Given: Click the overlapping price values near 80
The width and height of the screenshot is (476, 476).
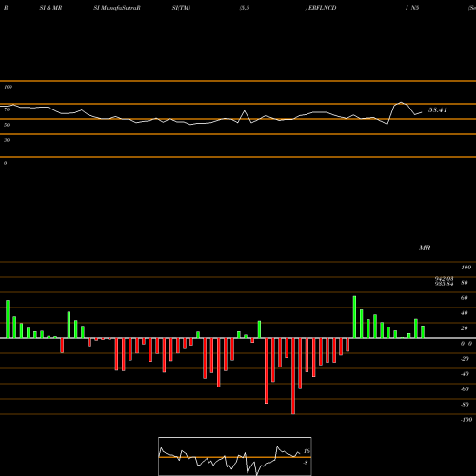Looking at the screenshot, I should point(444,281).
